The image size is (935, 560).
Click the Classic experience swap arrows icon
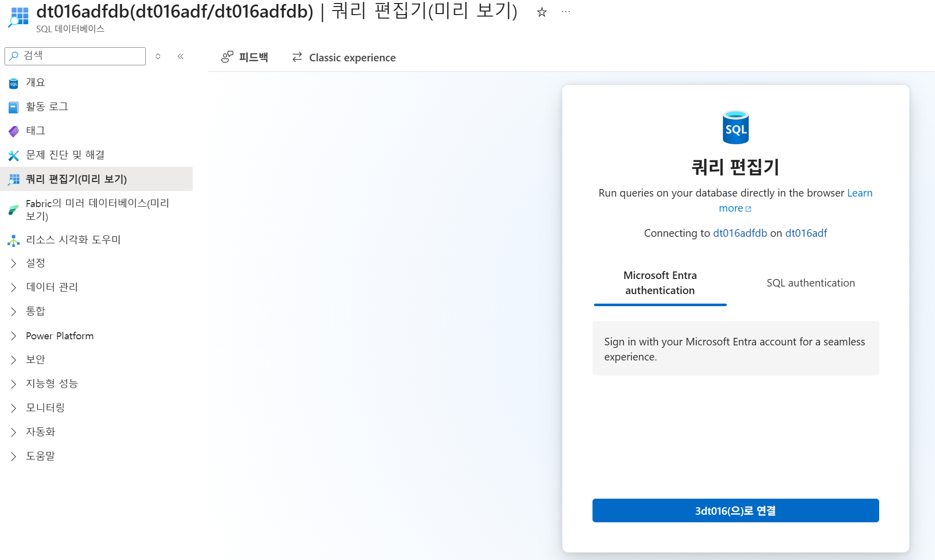tap(297, 57)
